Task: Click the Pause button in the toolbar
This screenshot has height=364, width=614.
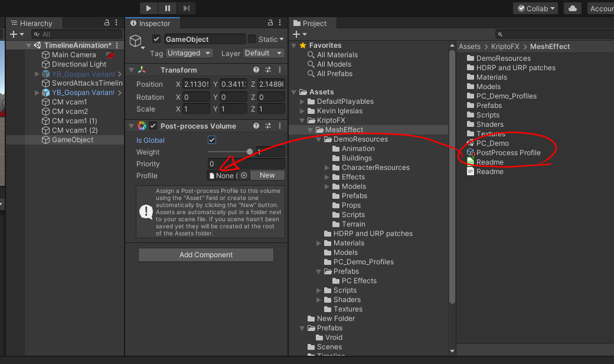Action: (x=168, y=8)
